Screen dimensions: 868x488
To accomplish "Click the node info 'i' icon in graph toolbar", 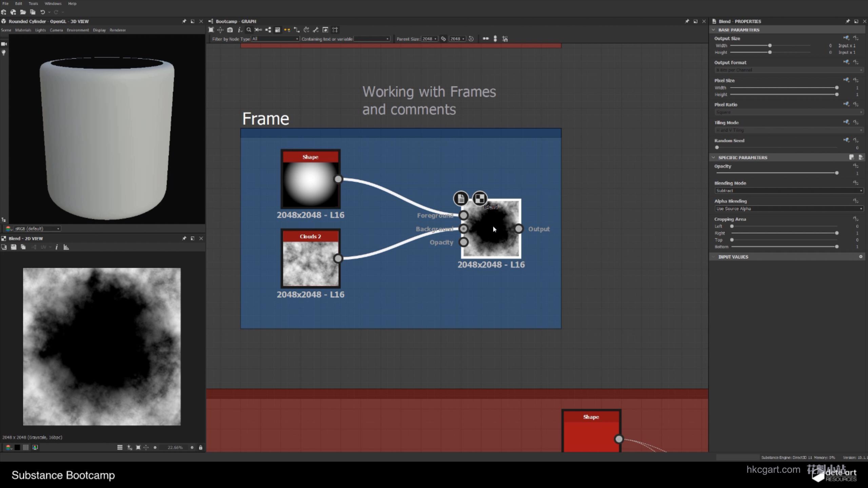I will pos(239,30).
